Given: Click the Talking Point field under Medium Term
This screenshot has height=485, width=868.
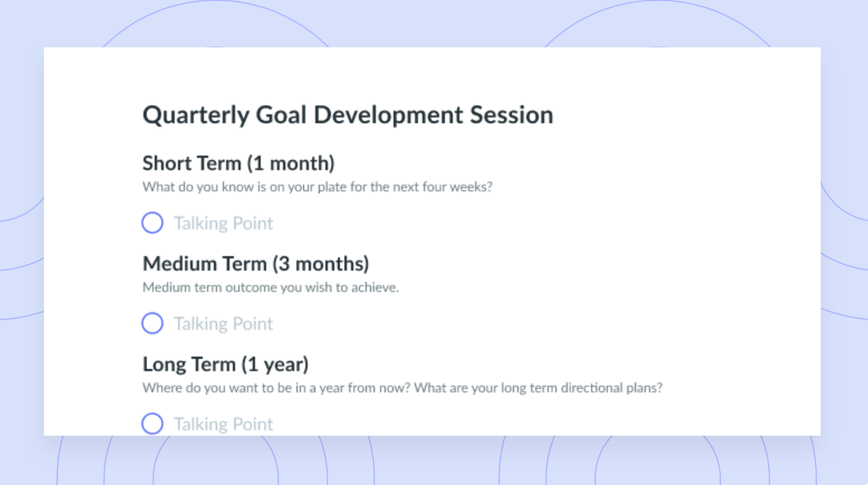Looking at the screenshot, I should pos(223,324).
